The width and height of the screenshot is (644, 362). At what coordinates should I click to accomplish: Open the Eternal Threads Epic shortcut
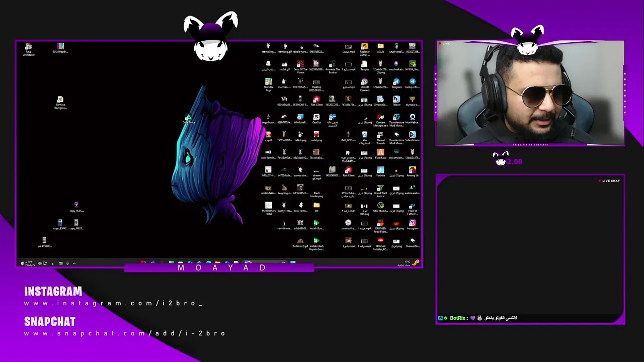[x=380, y=138]
